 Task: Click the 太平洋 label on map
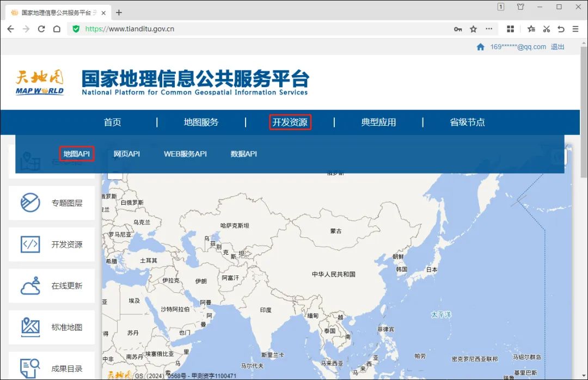click(442, 314)
